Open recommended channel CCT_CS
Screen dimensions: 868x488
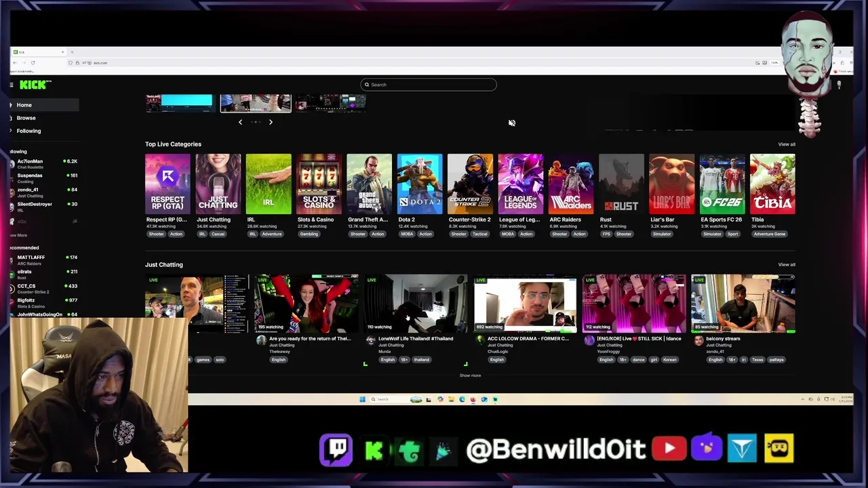44,288
